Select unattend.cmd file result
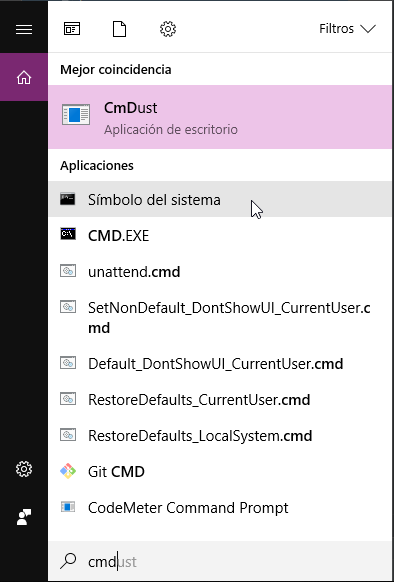This screenshot has height=582, width=394. click(x=221, y=272)
